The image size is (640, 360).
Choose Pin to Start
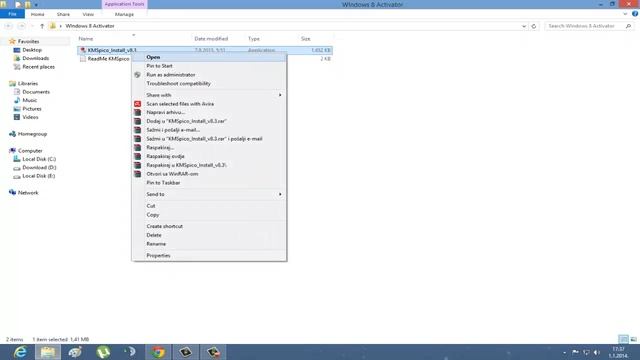(x=209, y=66)
